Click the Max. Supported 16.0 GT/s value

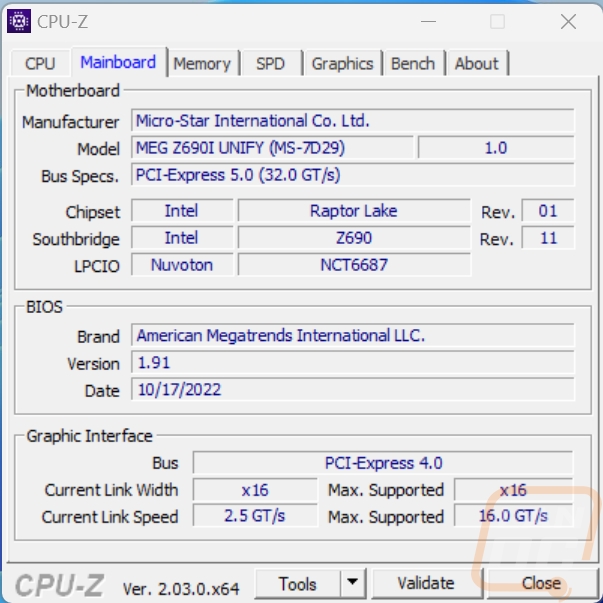coord(513,516)
